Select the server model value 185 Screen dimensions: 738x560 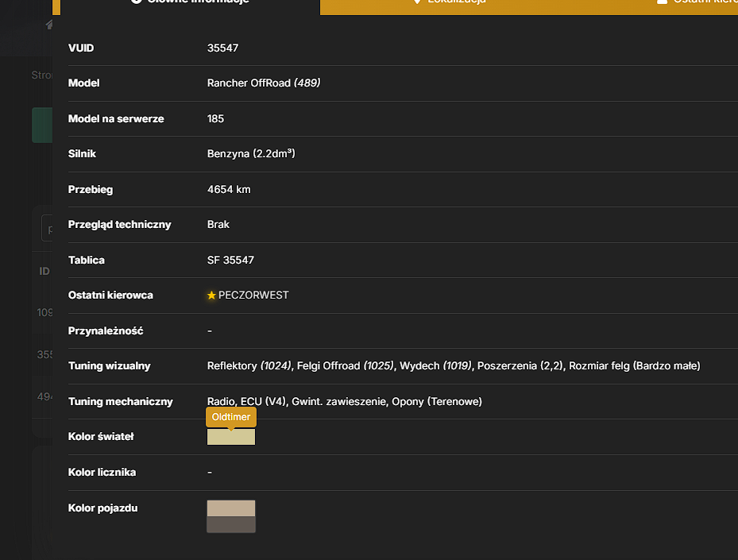(x=215, y=118)
